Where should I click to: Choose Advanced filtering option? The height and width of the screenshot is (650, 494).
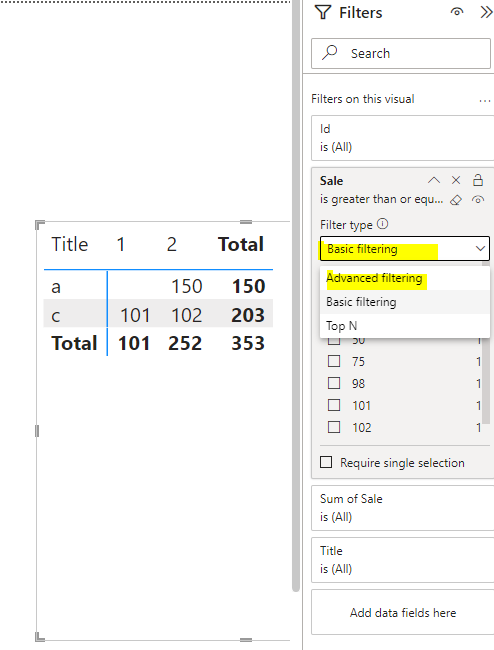click(x=405, y=278)
